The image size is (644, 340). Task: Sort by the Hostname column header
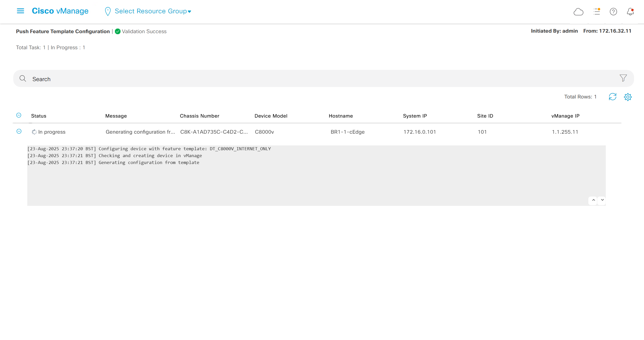341,116
